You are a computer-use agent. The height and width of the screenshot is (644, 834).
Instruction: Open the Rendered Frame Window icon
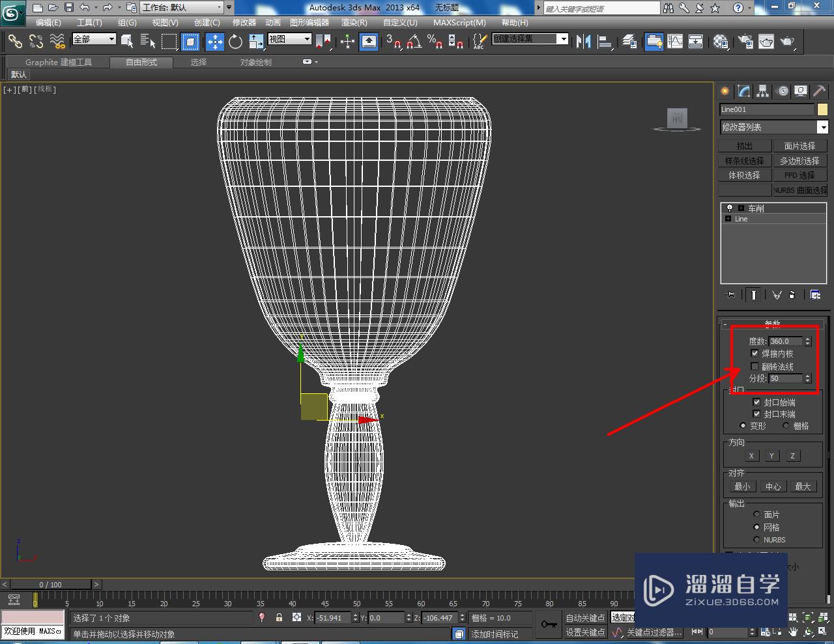766,42
